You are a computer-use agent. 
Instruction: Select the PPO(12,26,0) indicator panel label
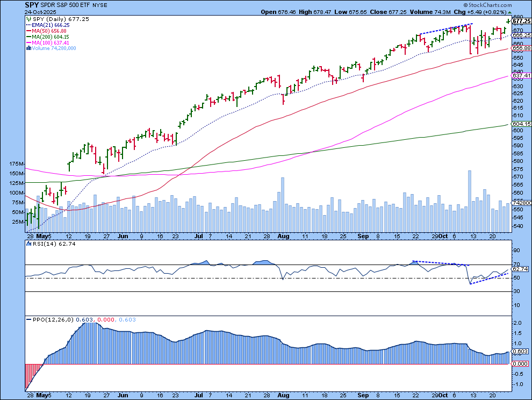(x=49, y=320)
